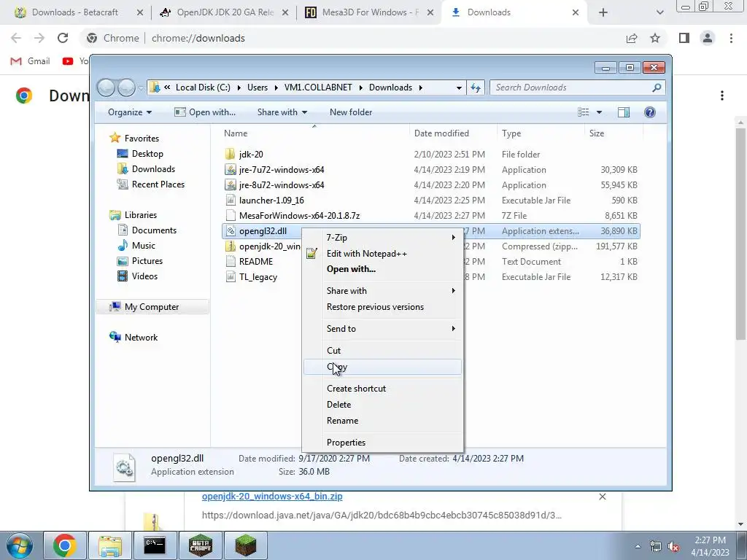Open Properties from the context menu
The width and height of the screenshot is (747, 560).
[382, 443]
